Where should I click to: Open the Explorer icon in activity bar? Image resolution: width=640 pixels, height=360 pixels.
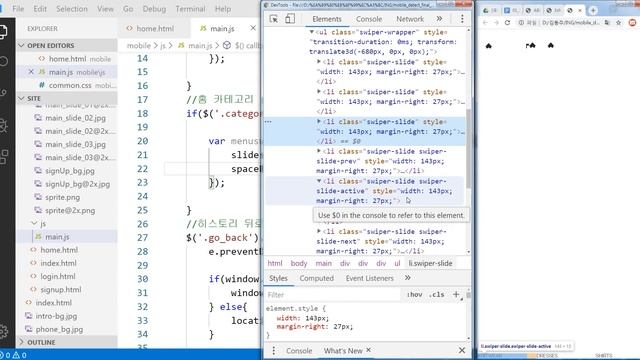(3, 31)
